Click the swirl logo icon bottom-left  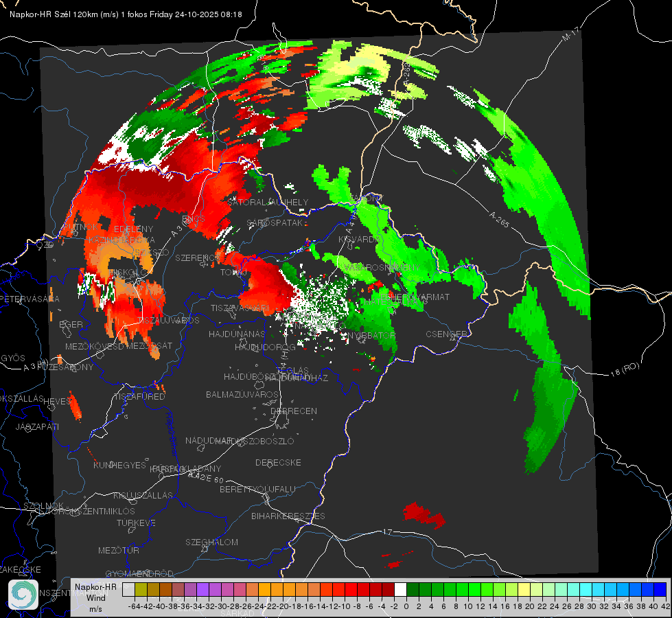pyautogui.click(x=23, y=595)
